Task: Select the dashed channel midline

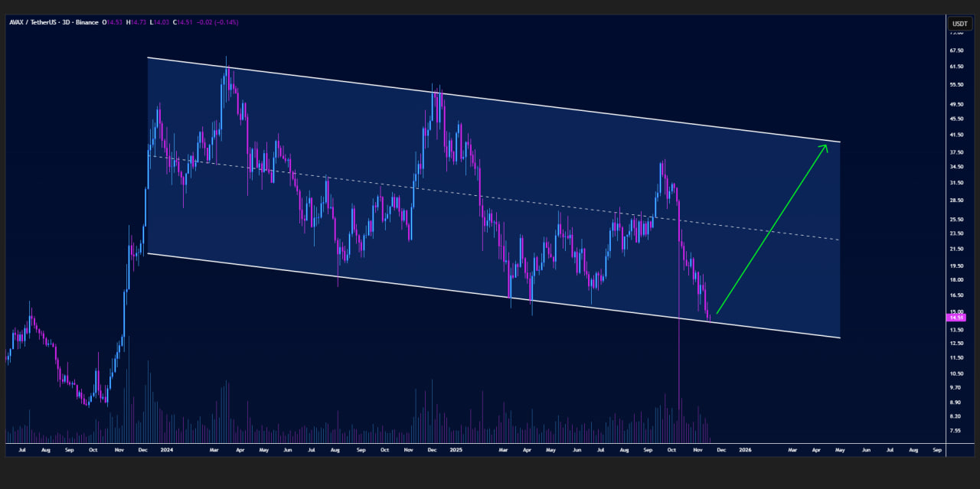Action: click(494, 198)
